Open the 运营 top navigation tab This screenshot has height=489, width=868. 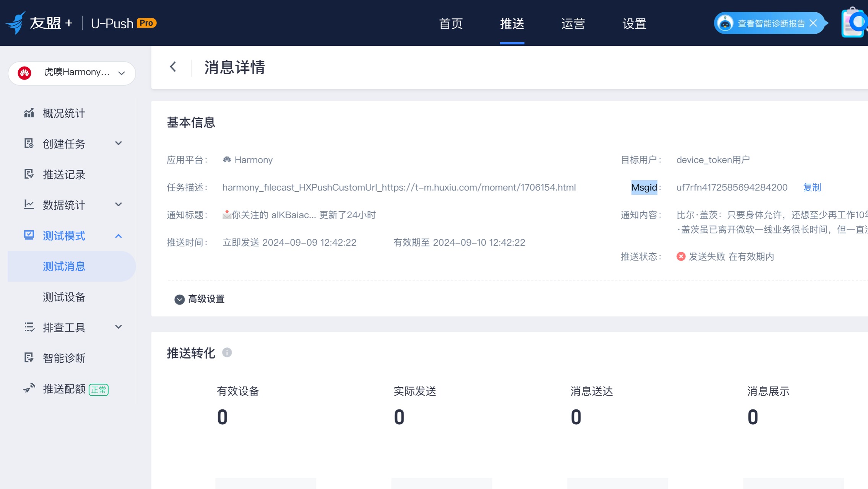(573, 23)
